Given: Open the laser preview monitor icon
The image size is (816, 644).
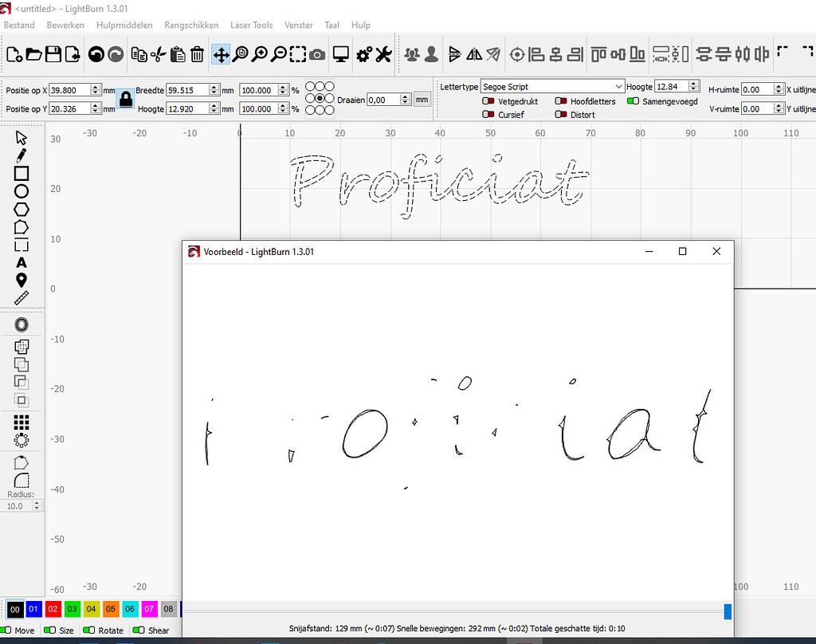Looking at the screenshot, I should pos(342,54).
